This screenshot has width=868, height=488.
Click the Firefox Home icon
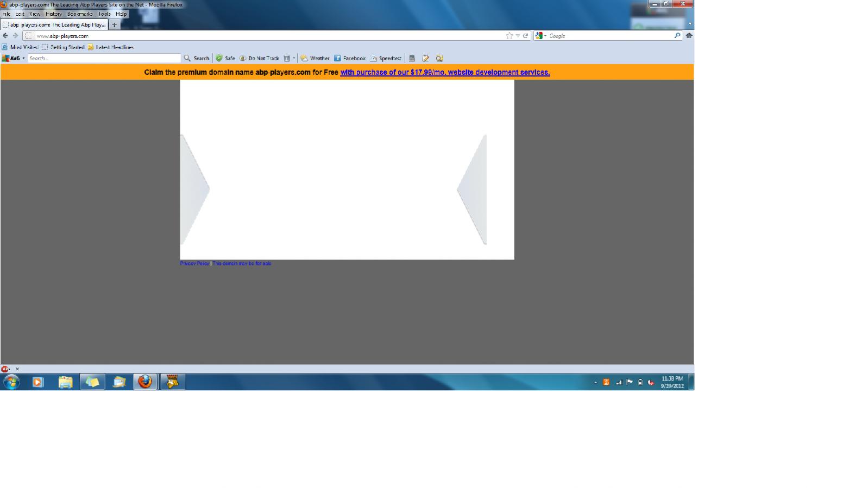click(689, 36)
